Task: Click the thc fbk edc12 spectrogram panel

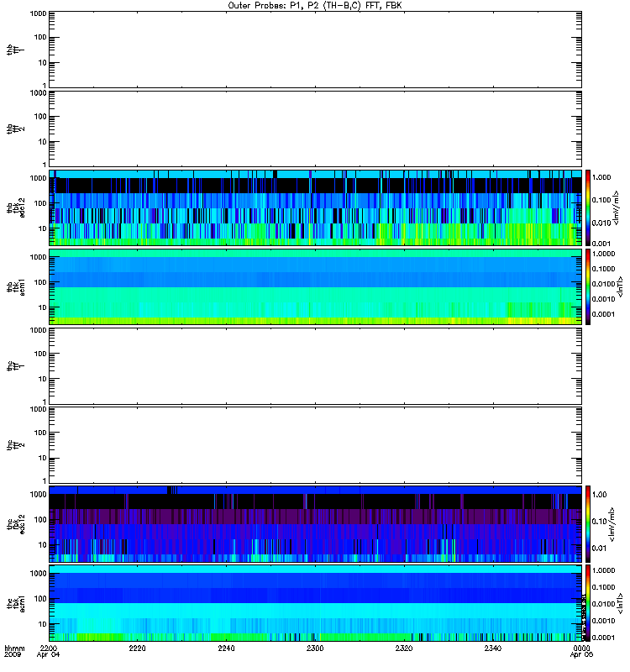Action: 315,523
